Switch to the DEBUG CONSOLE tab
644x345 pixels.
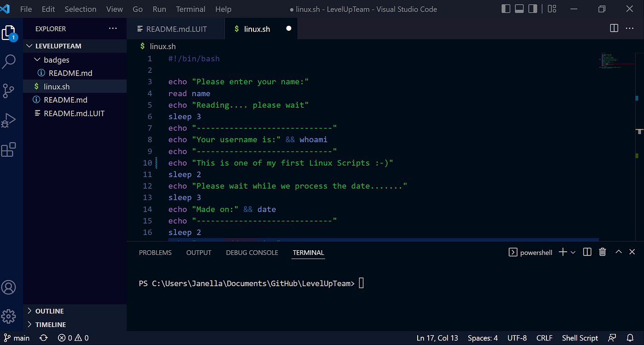point(252,253)
